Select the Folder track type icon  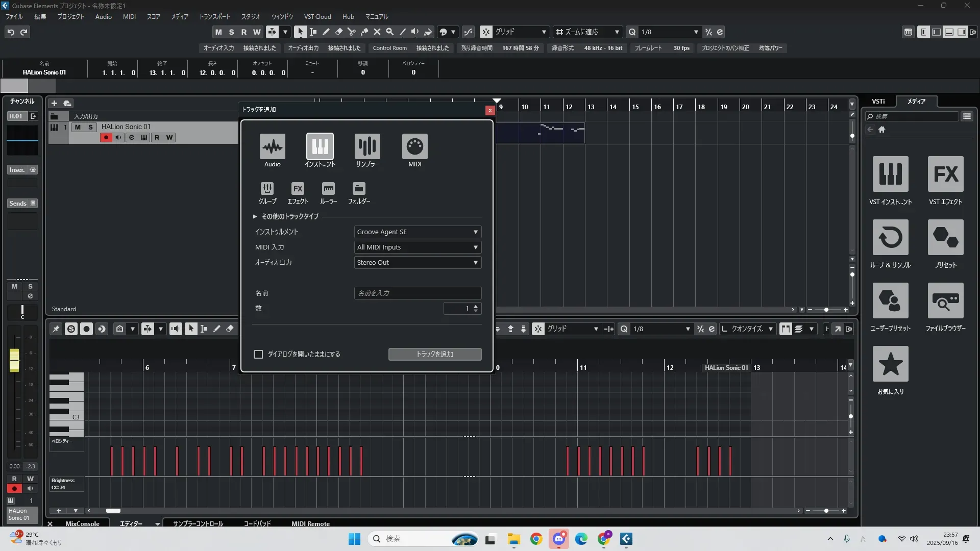click(x=359, y=189)
